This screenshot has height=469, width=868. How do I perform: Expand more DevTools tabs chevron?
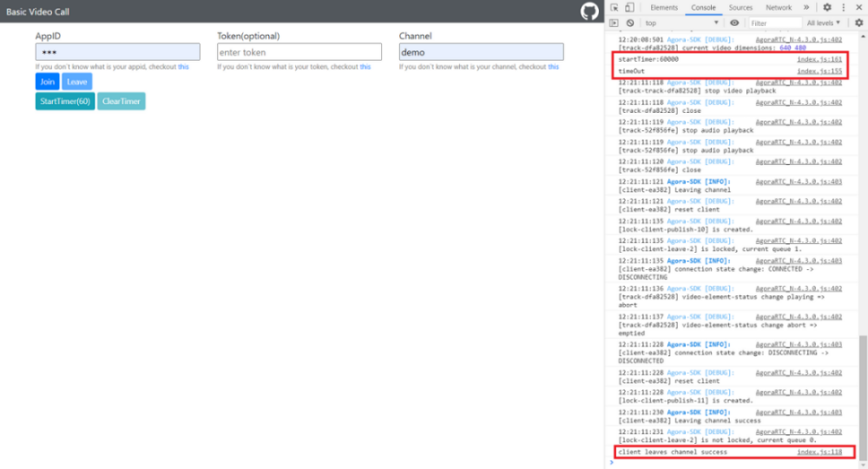click(x=806, y=7)
